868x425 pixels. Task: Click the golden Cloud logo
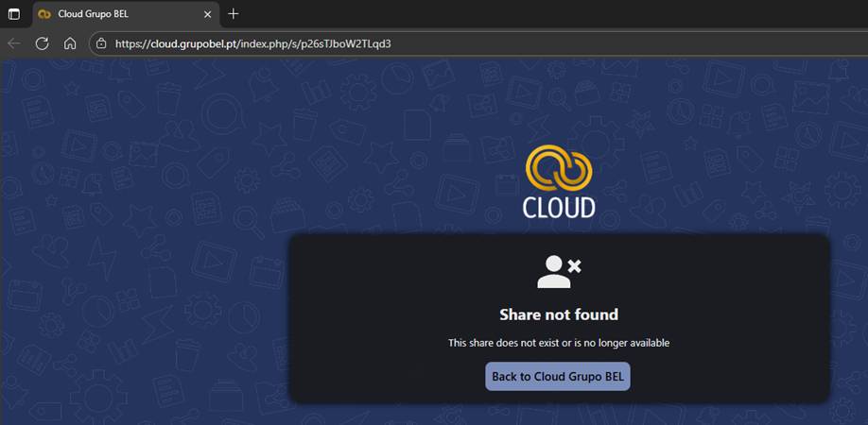point(559,181)
